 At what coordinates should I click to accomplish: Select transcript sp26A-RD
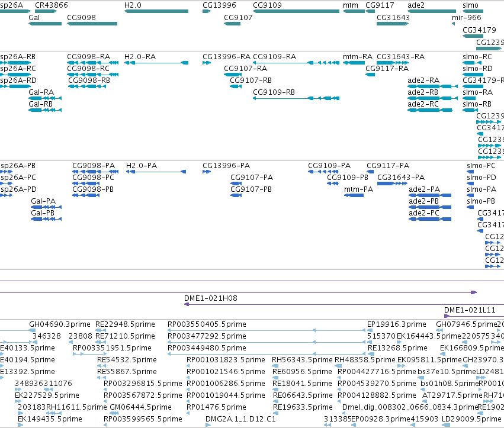click(15, 86)
